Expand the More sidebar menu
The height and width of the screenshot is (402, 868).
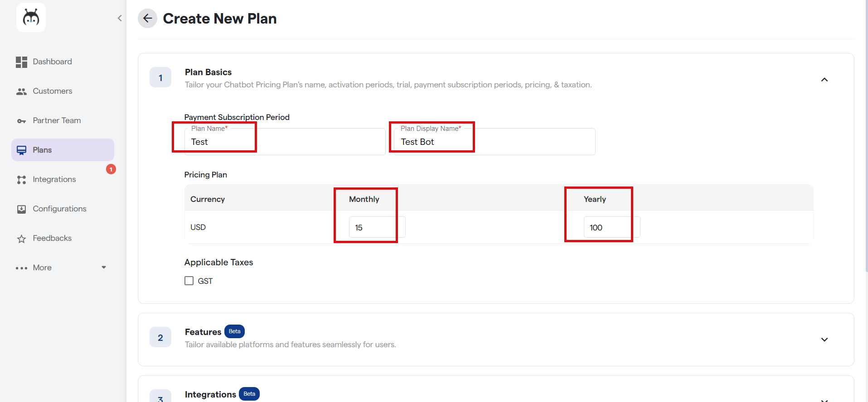(x=104, y=268)
